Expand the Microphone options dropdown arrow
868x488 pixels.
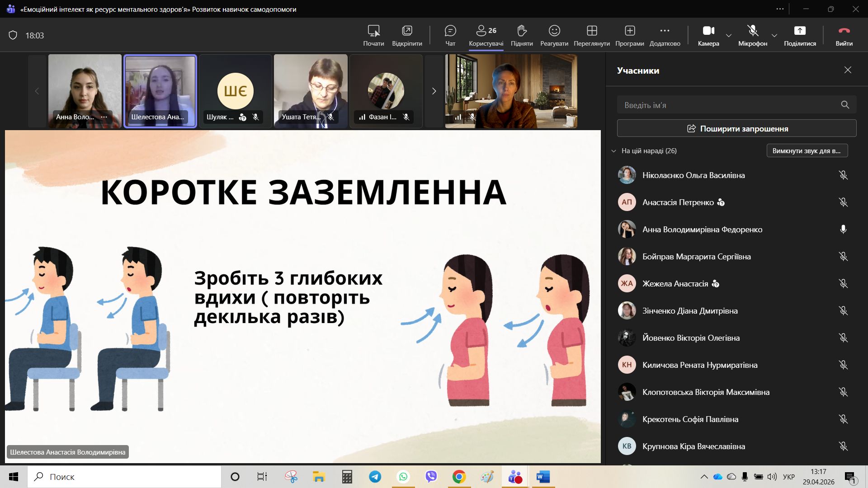pos(774,35)
